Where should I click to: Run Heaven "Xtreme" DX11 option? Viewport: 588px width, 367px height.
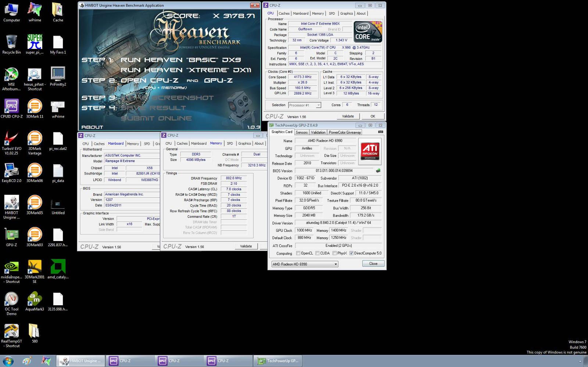tap(186, 70)
